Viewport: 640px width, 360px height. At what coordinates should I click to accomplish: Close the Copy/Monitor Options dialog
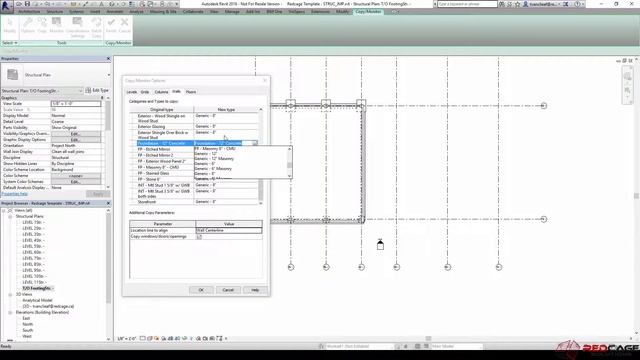pyautogui.click(x=264, y=80)
